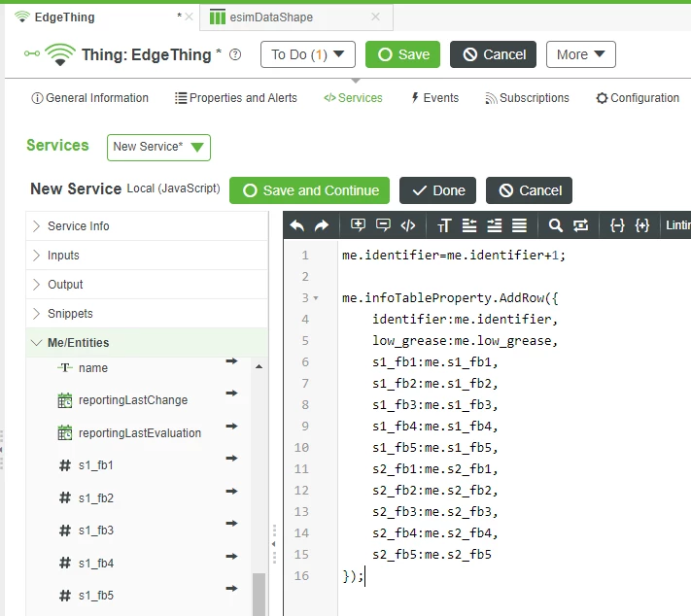Viewport: 691px width, 616px height.
Task: Open the More dropdown menu
Action: (x=580, y=54)
